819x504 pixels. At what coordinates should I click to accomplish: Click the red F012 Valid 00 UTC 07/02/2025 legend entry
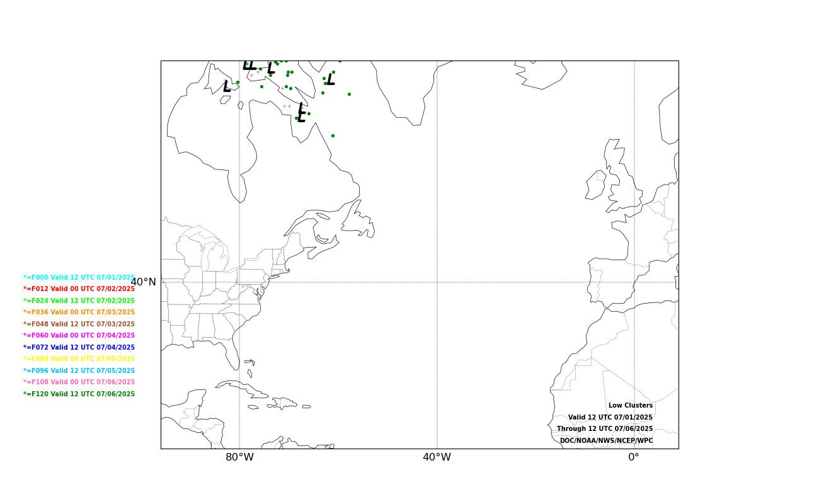pyautogui.click(x=79, y=289)
